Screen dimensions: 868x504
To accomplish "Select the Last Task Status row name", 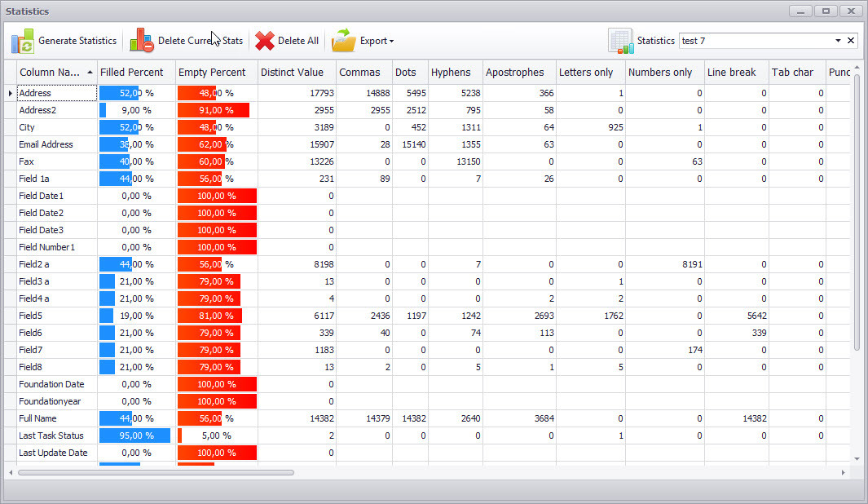I will 51,435.
